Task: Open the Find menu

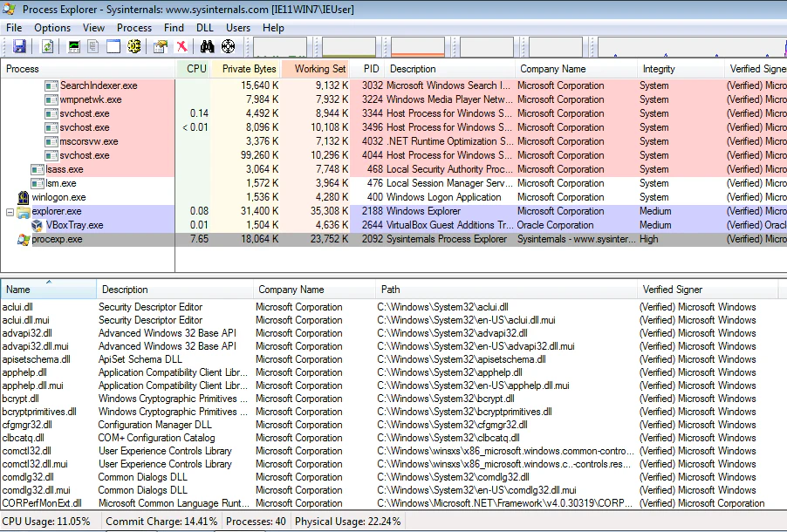Action: pos(174,28)
